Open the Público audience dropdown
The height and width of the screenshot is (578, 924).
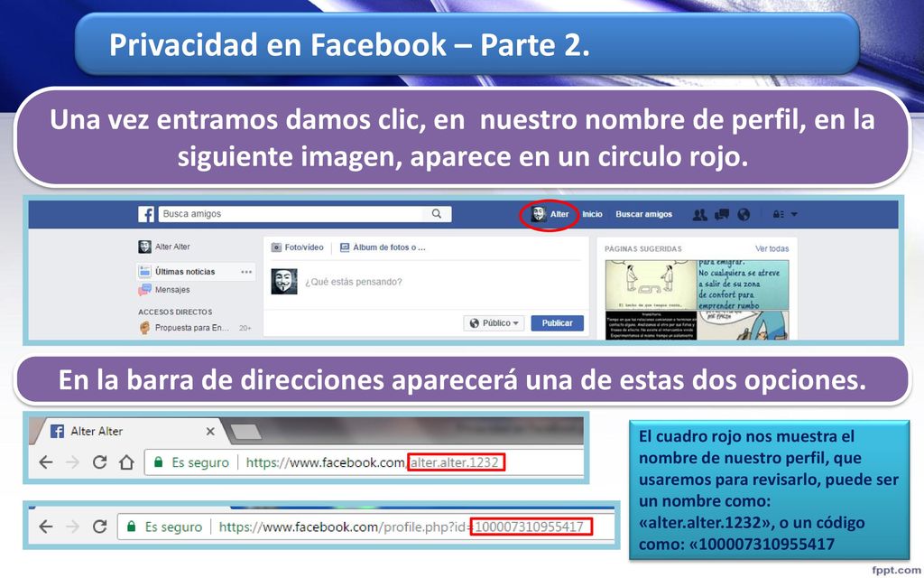point(494,323)
